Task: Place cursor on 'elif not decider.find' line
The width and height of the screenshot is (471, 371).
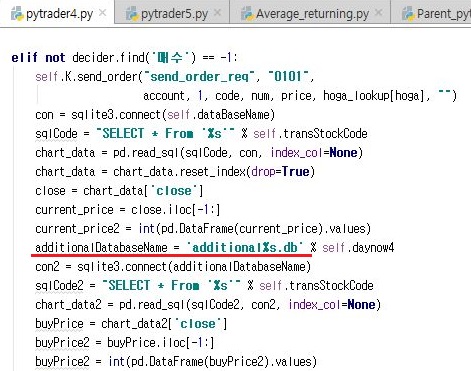Action: pos(124,58)
